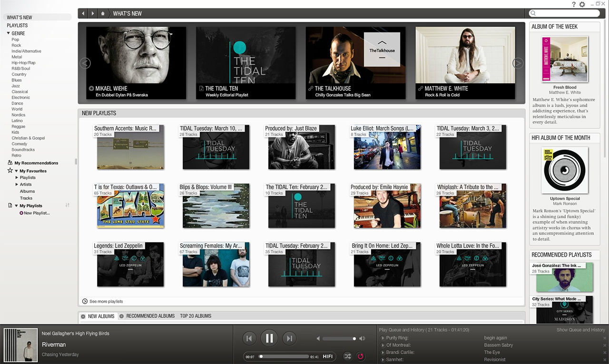609x364 pixels.
Task: Select the Electronic genre
Action: pyautogui.click(x=21, y=97)
